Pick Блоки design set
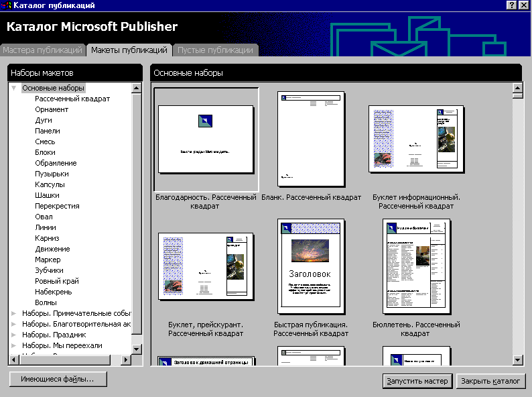 click(x=45, y=152)
